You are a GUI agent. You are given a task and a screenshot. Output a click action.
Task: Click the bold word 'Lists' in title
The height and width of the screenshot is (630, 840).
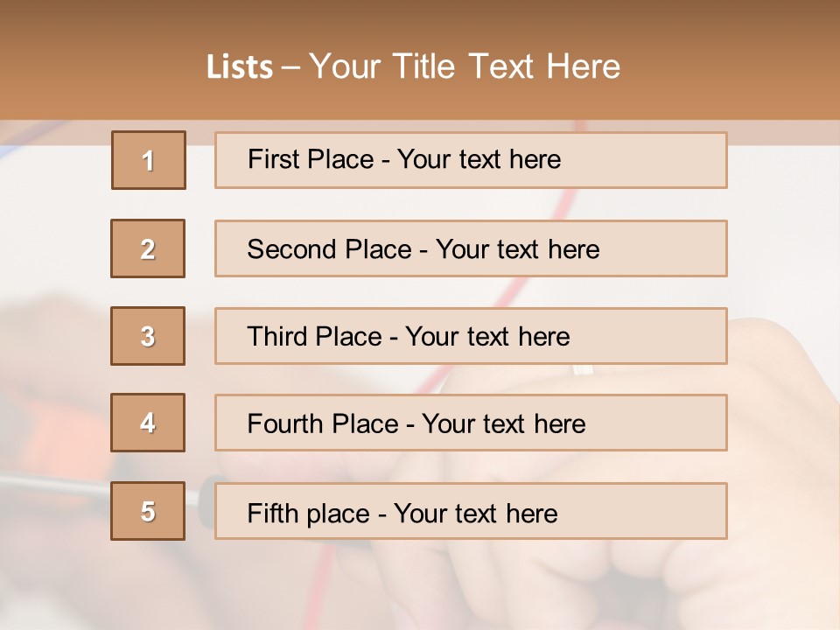(240, 67)
